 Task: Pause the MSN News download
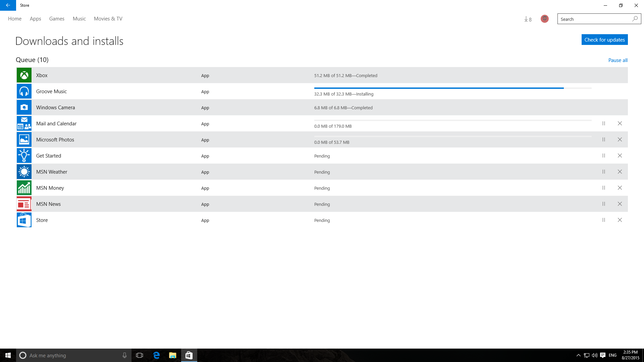(604, 204)
